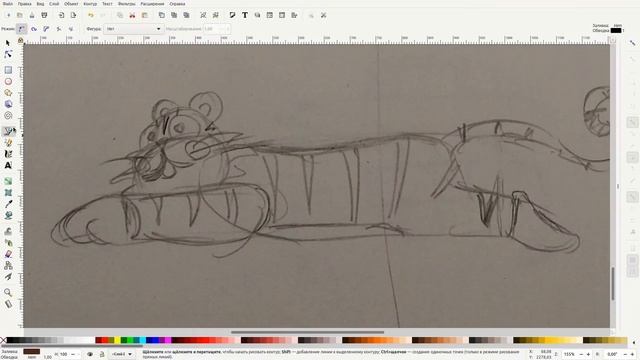Open Fill and Stroke dialog icon

coord(232,15)
